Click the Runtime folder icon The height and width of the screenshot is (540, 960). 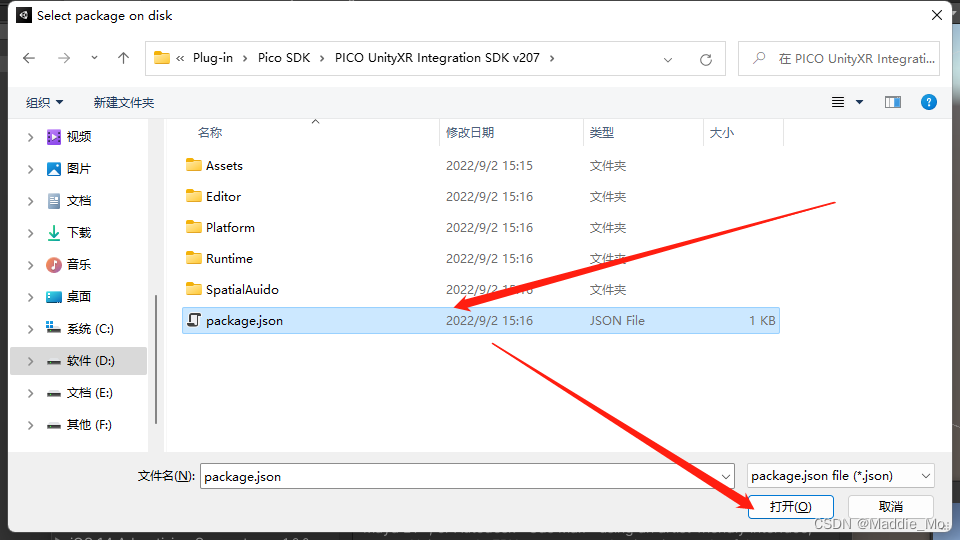click(x=193, y=258)
